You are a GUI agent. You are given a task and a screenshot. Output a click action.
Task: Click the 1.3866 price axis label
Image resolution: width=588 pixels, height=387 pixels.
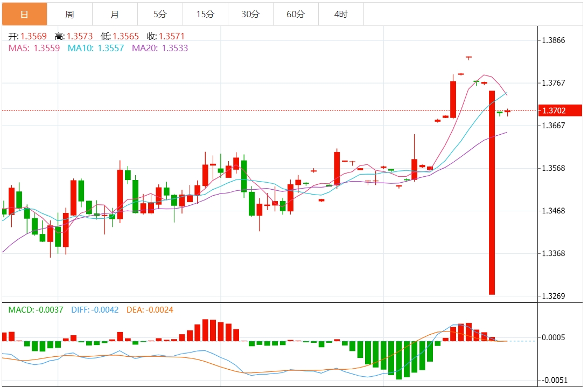(x=554, y=40)
